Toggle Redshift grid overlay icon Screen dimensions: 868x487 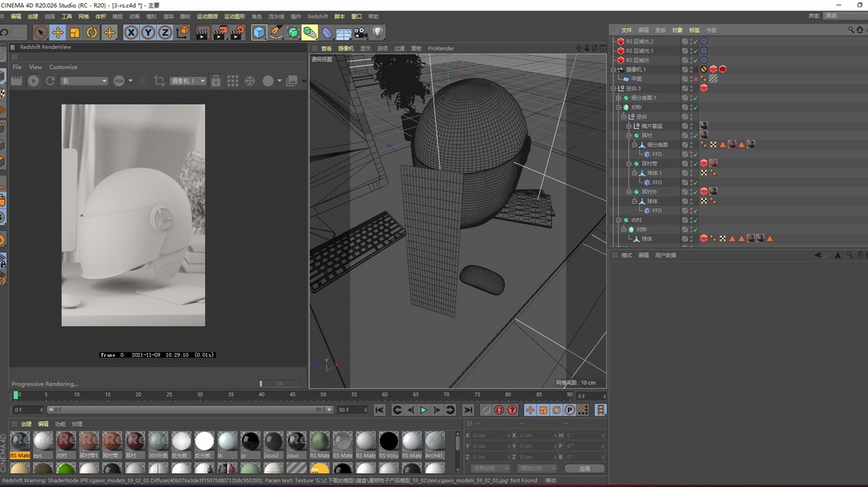pos(233,81)
